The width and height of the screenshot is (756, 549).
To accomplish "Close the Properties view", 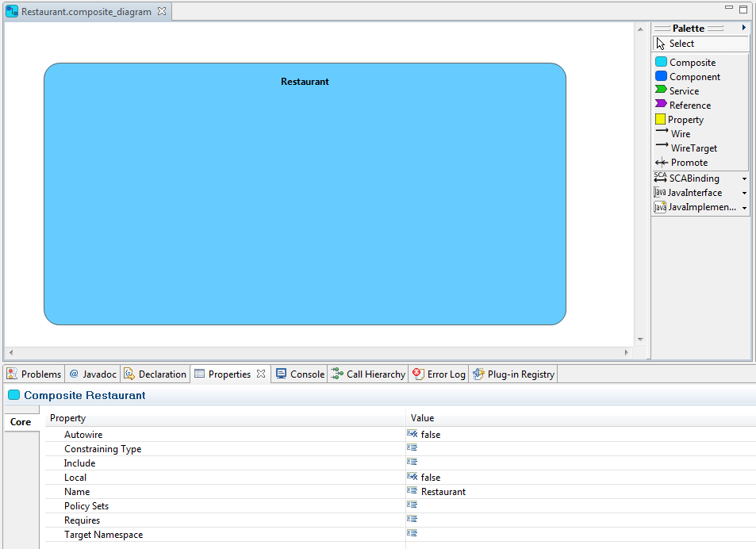I will pos(261,374).
